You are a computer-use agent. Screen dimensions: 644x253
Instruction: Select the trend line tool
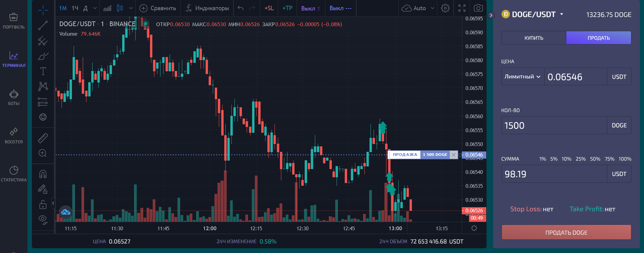43,25
